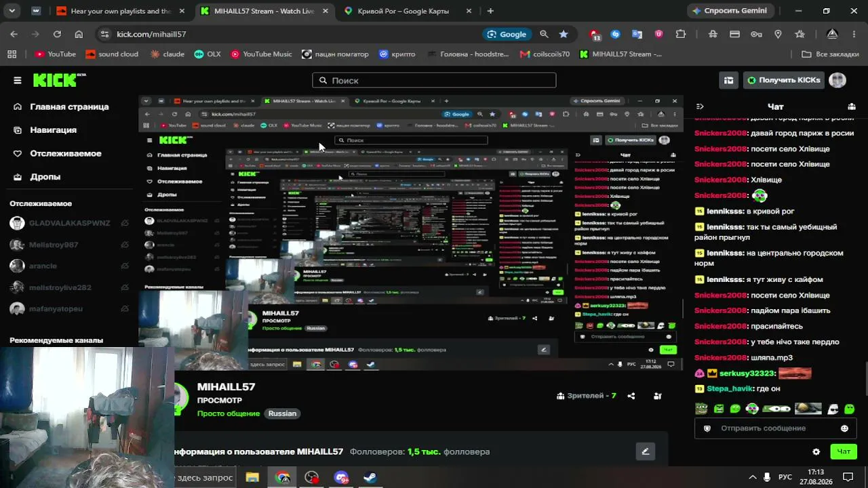Screen dimensions: 868x488
Task: Click Зрителей - 7 viewer count
Action: [587, 396]
